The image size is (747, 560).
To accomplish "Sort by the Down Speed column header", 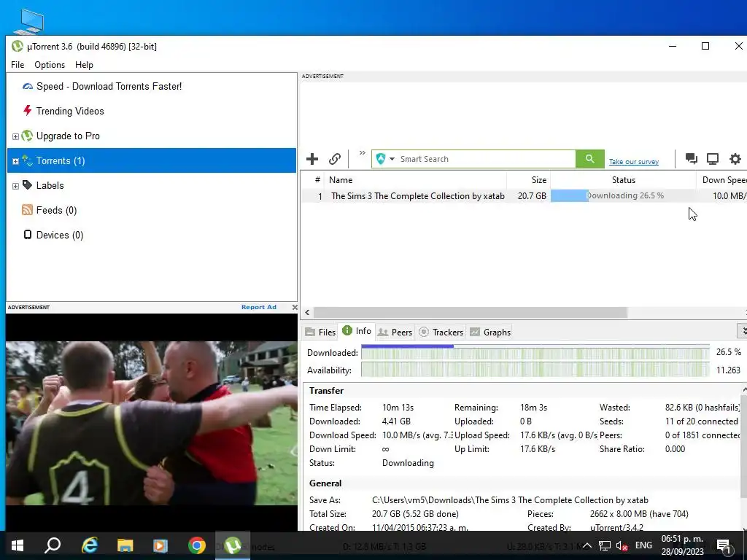I will click(x=723, y=180).
